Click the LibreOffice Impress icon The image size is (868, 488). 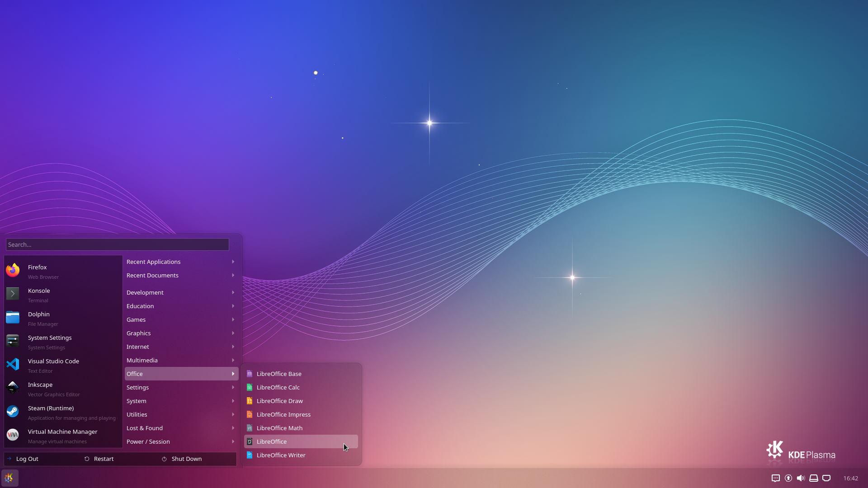coord(250,414)
